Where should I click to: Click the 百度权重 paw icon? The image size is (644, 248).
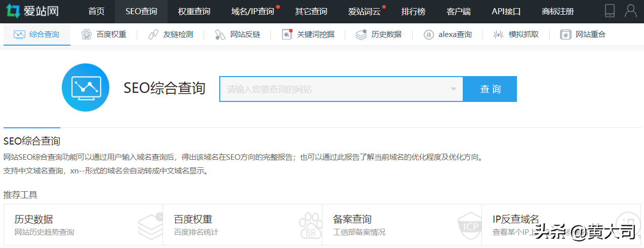pyautogui.click(x=87, y=34)
